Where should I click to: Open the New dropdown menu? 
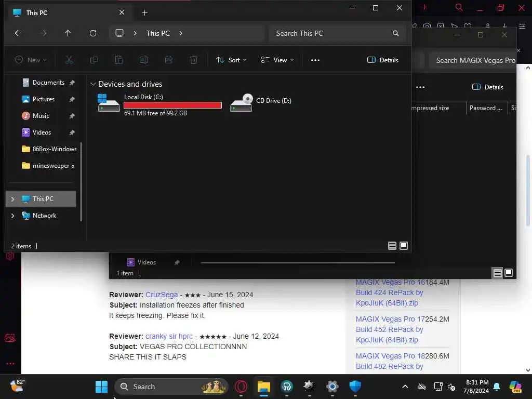(31, 60)
